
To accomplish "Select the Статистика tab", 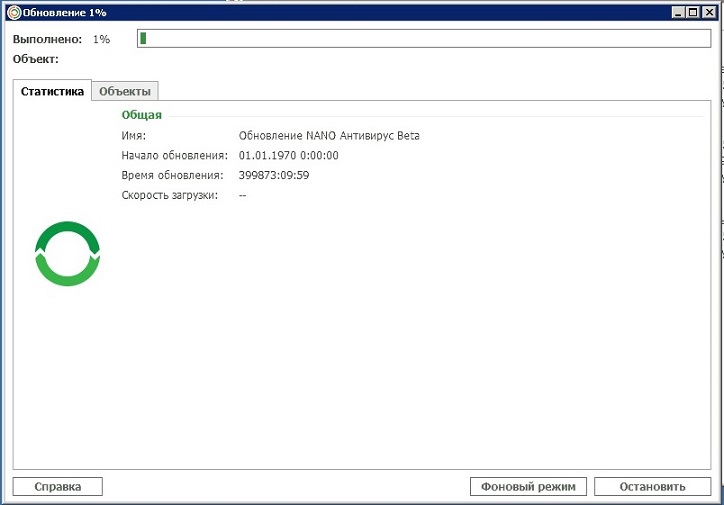I will [x=53, y=91].
